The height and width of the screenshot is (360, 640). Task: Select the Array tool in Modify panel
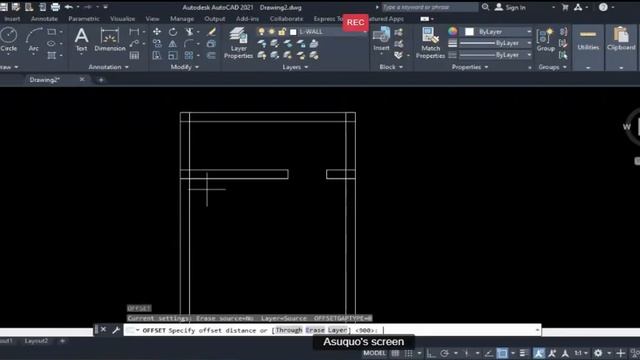click(x=189, y=55)
